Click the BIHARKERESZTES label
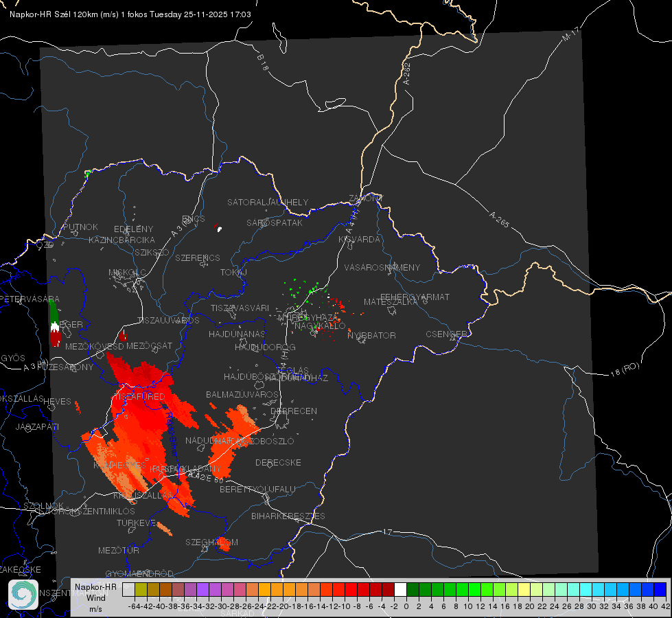The height and width of the screenshot is (618, 672). pos(288,516)
